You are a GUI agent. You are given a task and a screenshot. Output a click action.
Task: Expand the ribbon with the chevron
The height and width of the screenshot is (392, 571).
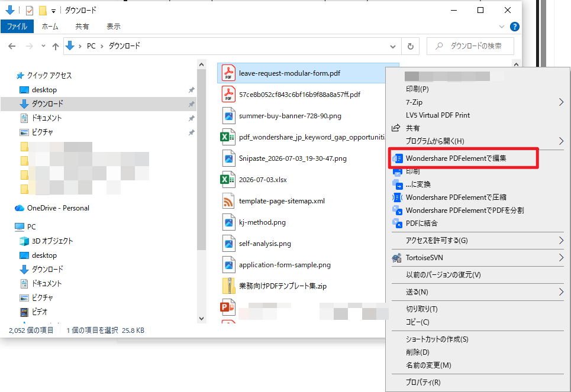coord(501,27)
